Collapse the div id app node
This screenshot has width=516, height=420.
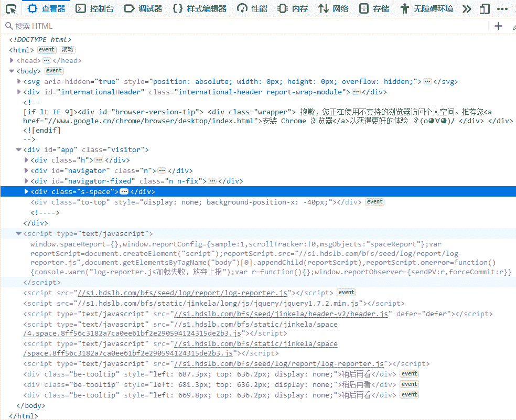tap(19, 149)
